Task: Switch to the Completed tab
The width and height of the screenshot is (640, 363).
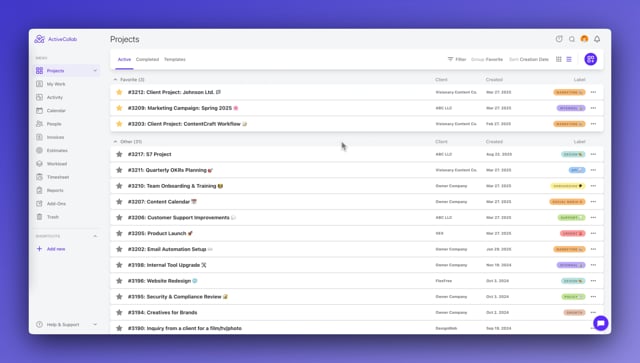Action: point(147,60)
